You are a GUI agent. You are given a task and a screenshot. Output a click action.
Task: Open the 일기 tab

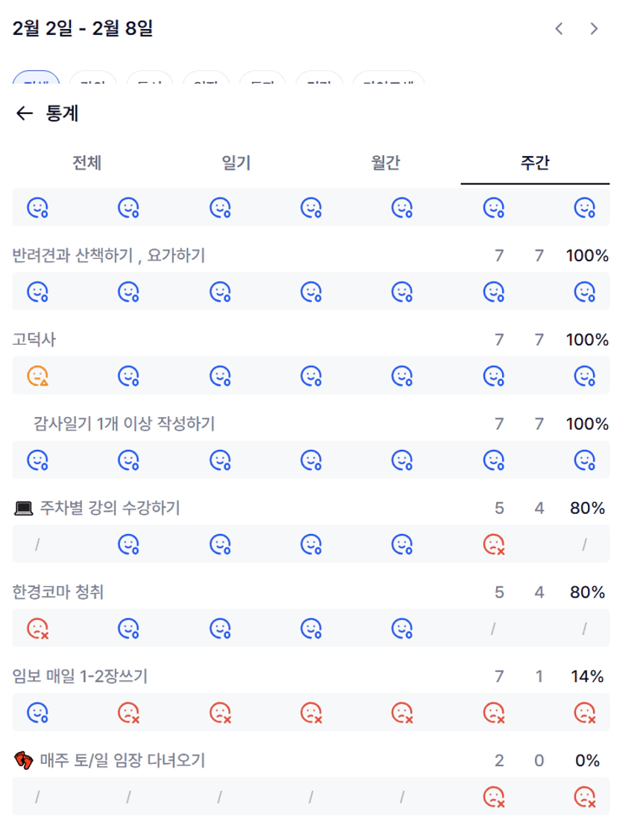pos(237,163)
